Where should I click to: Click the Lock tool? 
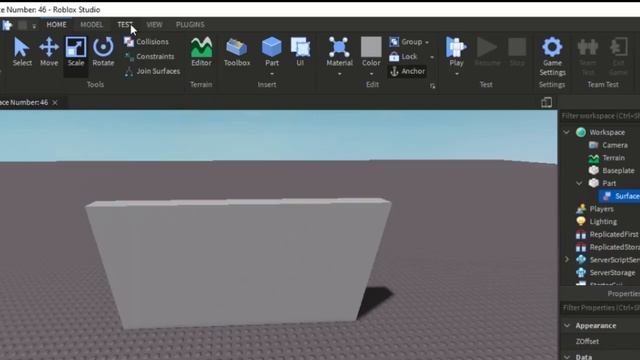click(403, 56)
